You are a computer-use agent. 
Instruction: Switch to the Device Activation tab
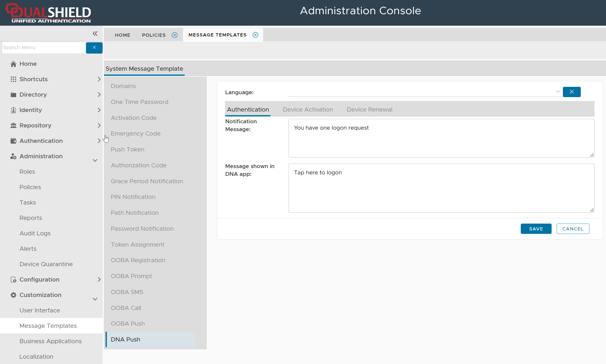pos(308,110)
